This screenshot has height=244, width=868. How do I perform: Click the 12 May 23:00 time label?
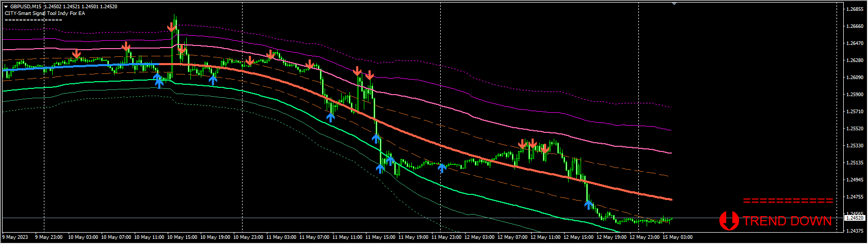click(x=645, y=237)
